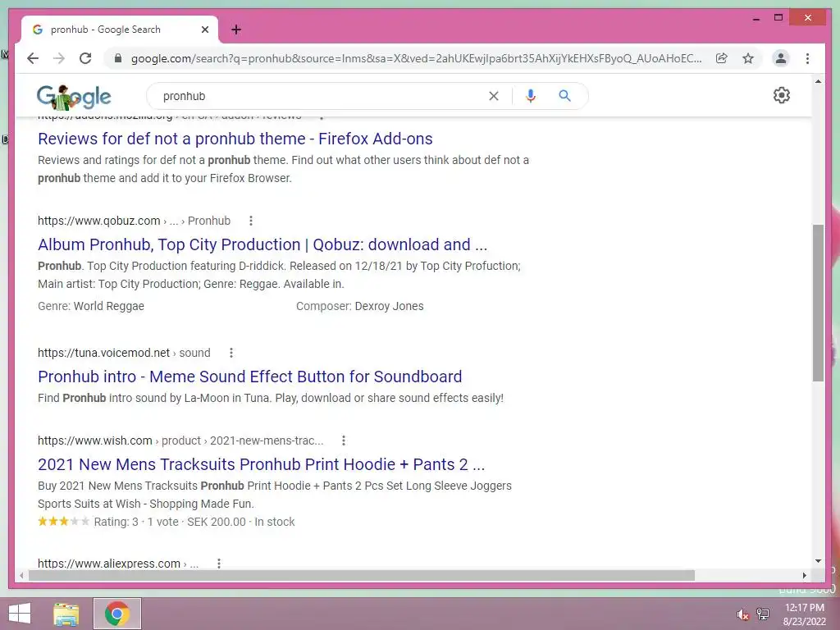Minimize the Chrome window
Image resolution: width=840 pixels, height=630 pixels.
756,18
